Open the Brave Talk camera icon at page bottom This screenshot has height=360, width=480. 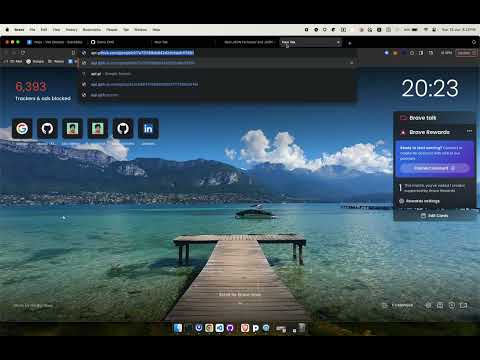pyautogui.click(x=464, y=305)
